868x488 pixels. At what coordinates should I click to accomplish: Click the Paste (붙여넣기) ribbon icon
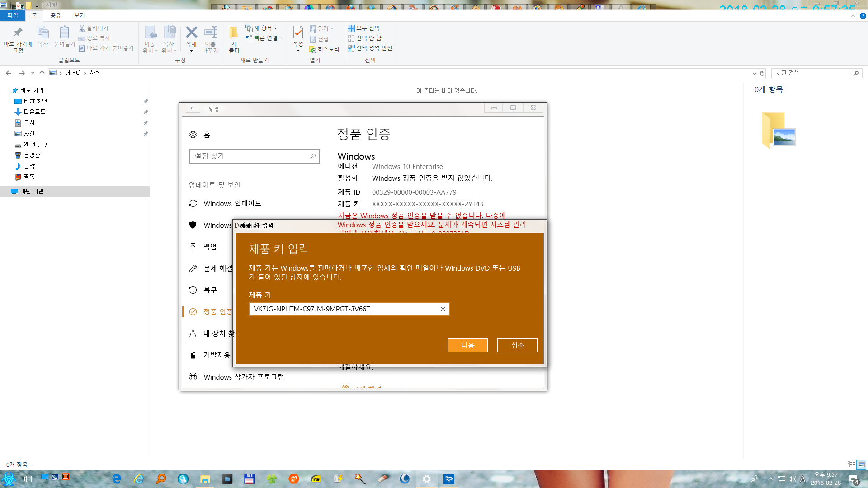65,36
